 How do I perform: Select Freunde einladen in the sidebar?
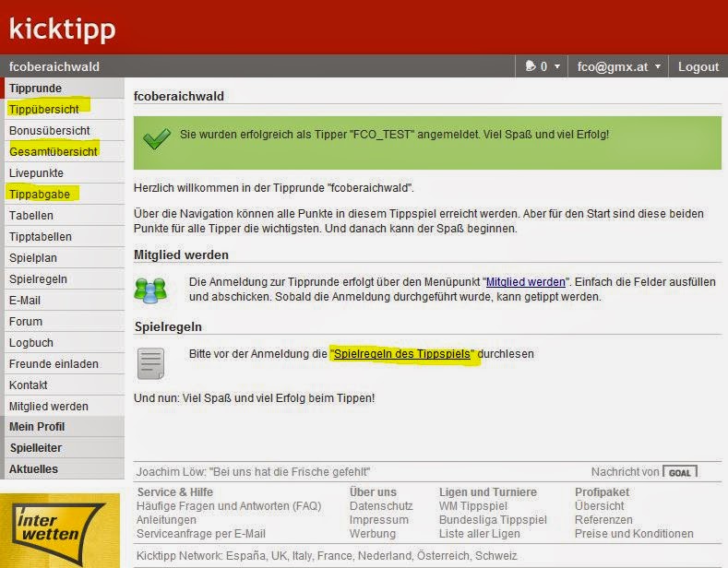(x=64, y=364)
